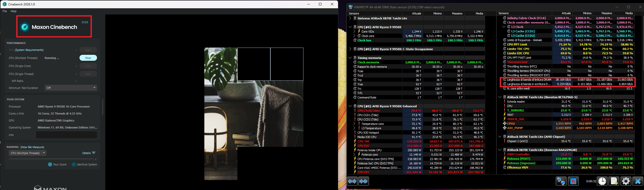
Task: Open HWiNFO fan control flame icon
Action: click(573, 181)
